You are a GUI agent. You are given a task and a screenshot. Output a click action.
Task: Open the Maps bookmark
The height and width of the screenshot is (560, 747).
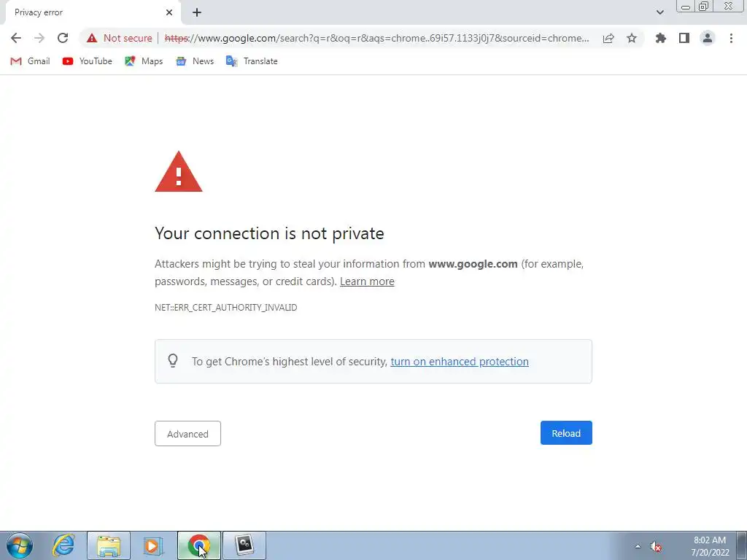144,61
